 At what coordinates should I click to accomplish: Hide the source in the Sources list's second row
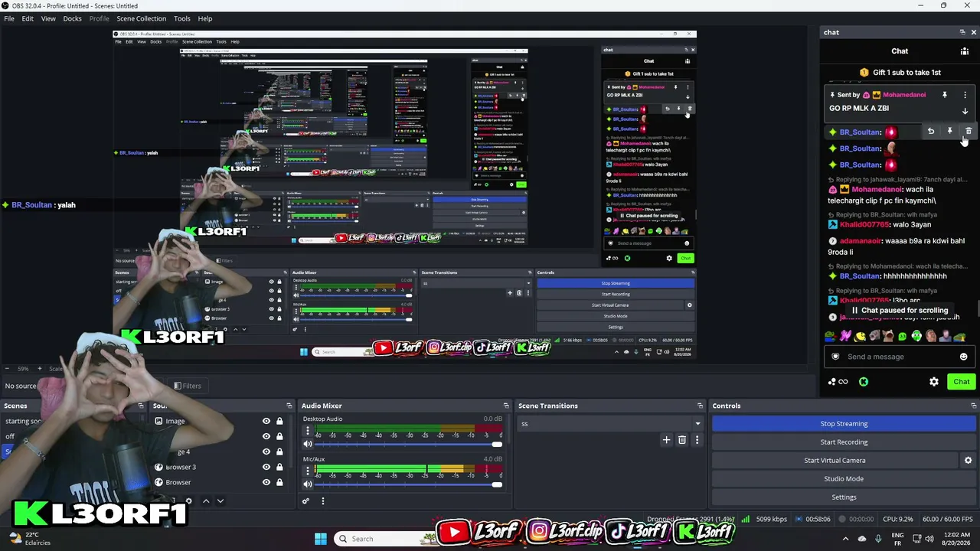tap(266, 436)
